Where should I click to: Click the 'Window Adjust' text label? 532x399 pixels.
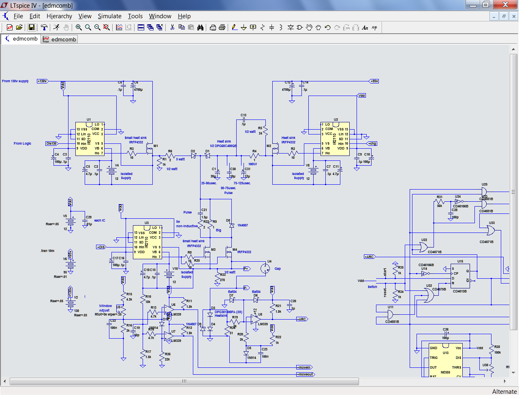105,308
